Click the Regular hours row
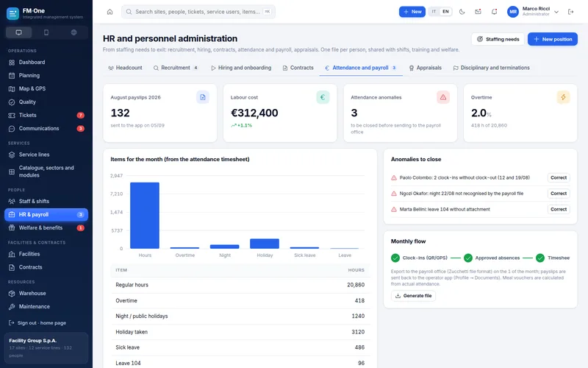Viewport: 588px width, 368px height. coord(240,285)
